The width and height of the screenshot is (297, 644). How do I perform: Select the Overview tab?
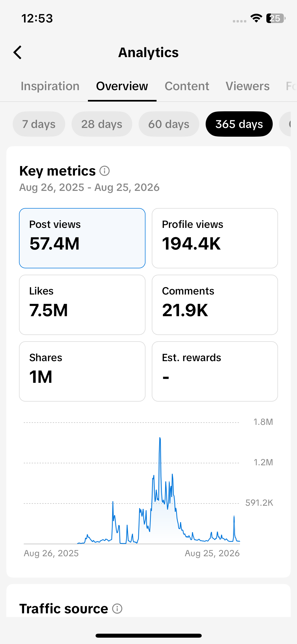(122, 86)
